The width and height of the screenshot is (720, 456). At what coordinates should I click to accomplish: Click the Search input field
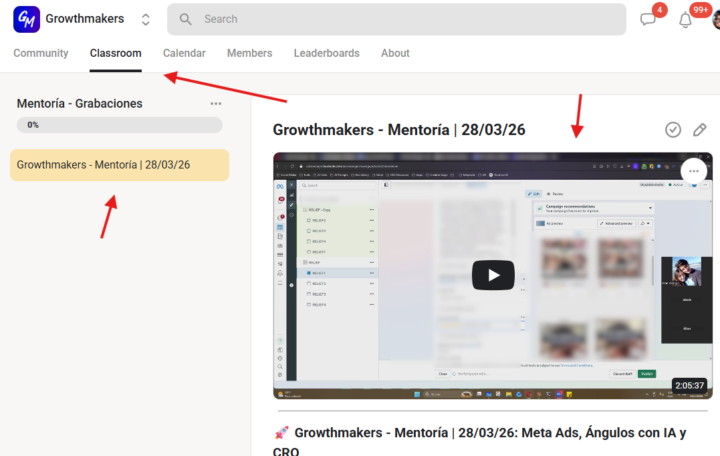[396, 19]
